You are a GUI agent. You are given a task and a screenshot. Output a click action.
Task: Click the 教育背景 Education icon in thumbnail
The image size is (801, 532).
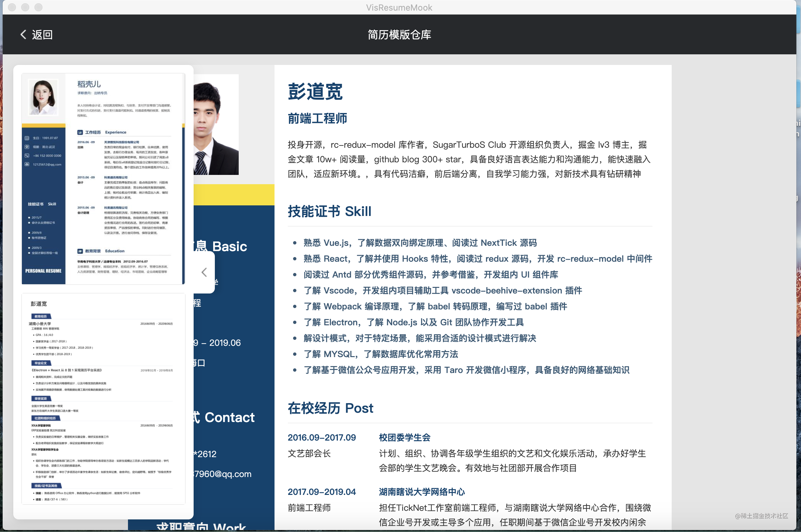[x=80, y=251]
